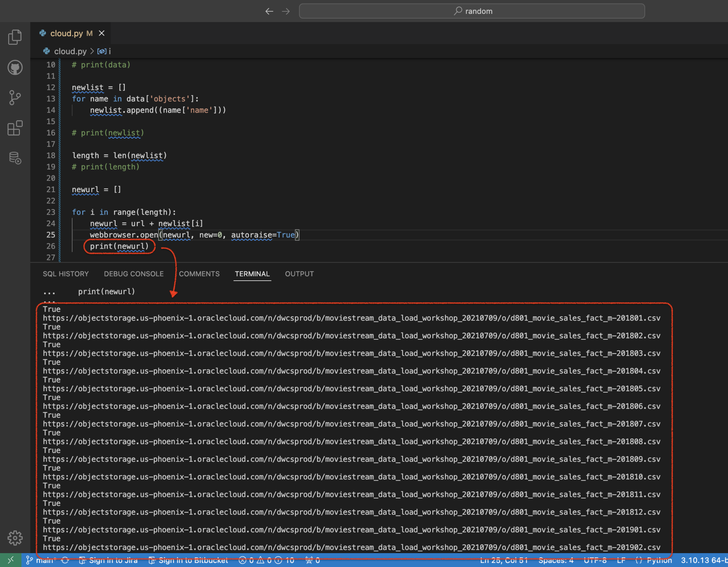Change encoding via the UTF-8 status item

point(596,560)
